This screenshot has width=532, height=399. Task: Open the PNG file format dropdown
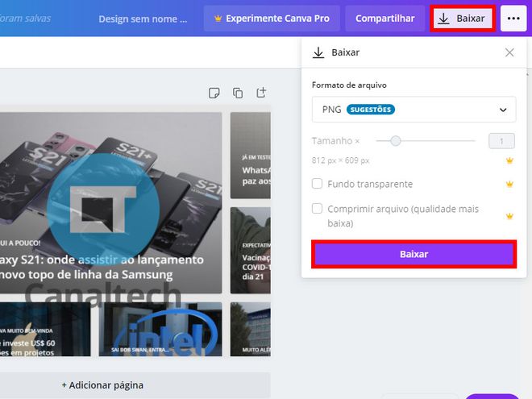click(x=414, y=110)
